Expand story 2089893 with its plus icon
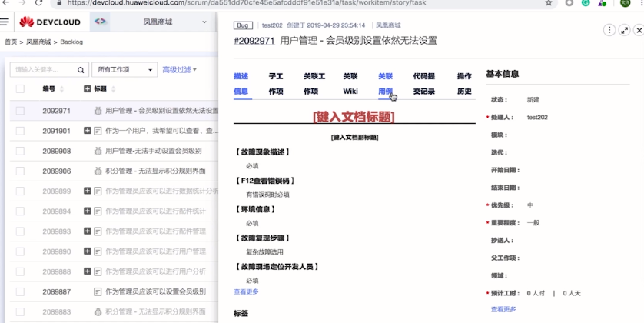 [87, 231]
